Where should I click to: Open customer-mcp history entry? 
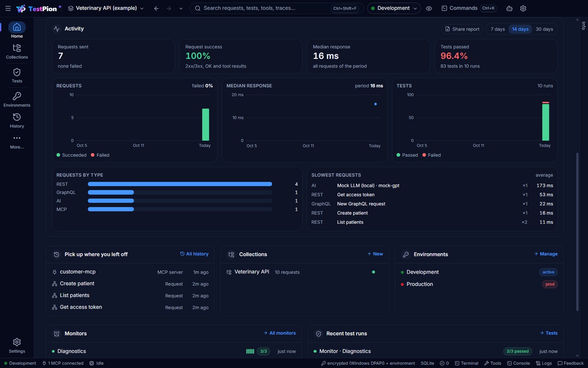pos(130,272)
